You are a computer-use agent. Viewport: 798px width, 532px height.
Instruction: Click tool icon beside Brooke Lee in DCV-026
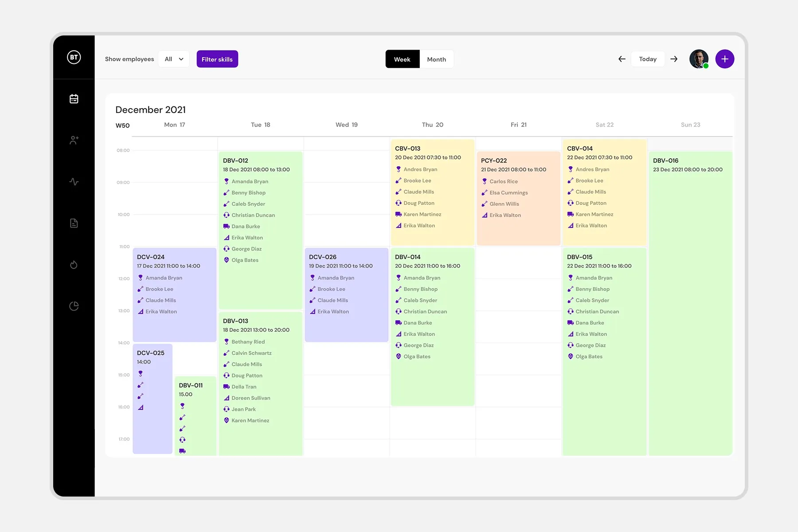tap(313, 289)
